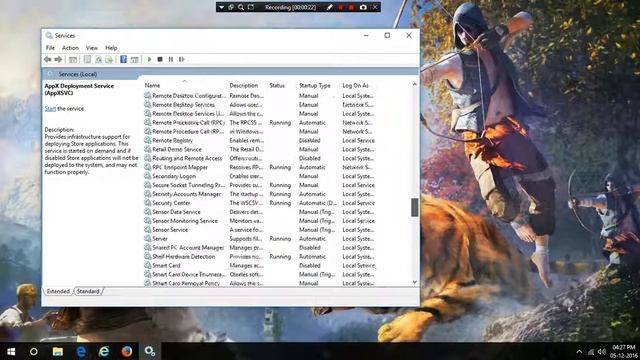Open Internet Explorer from the taskbar
The image size is (640, 360).
104,351
